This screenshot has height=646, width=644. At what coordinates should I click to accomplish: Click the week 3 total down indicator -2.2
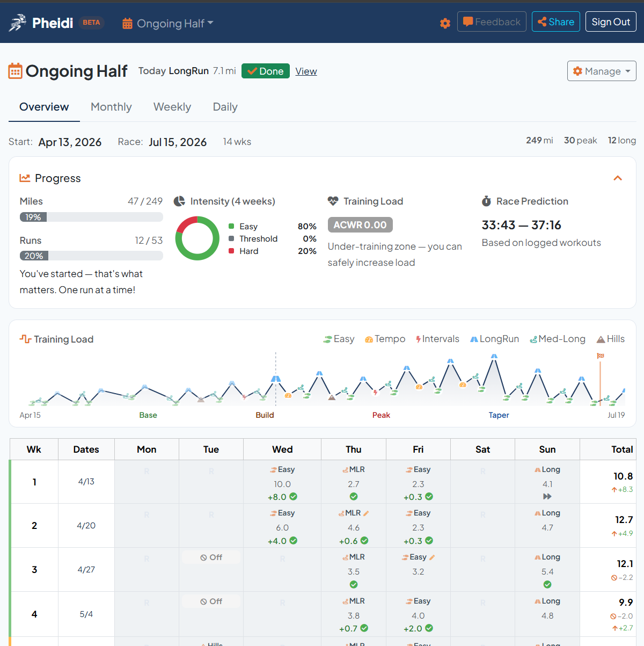[622, 578]
